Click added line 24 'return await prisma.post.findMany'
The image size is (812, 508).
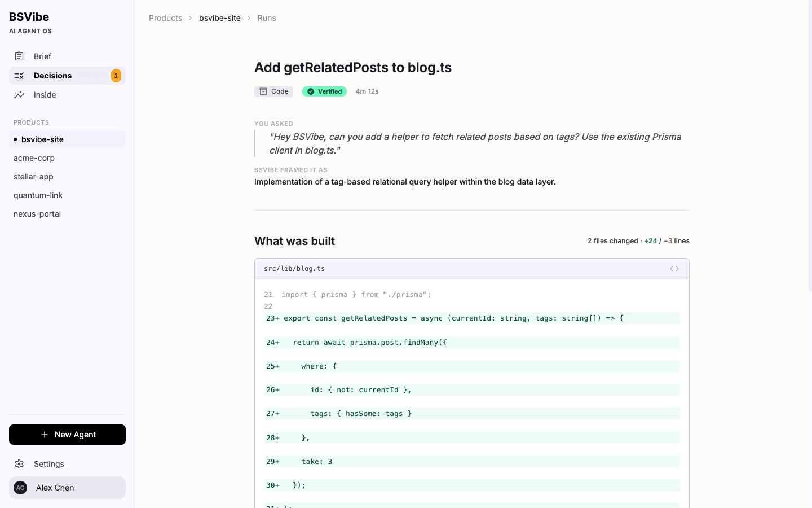(x=472, y=343)
